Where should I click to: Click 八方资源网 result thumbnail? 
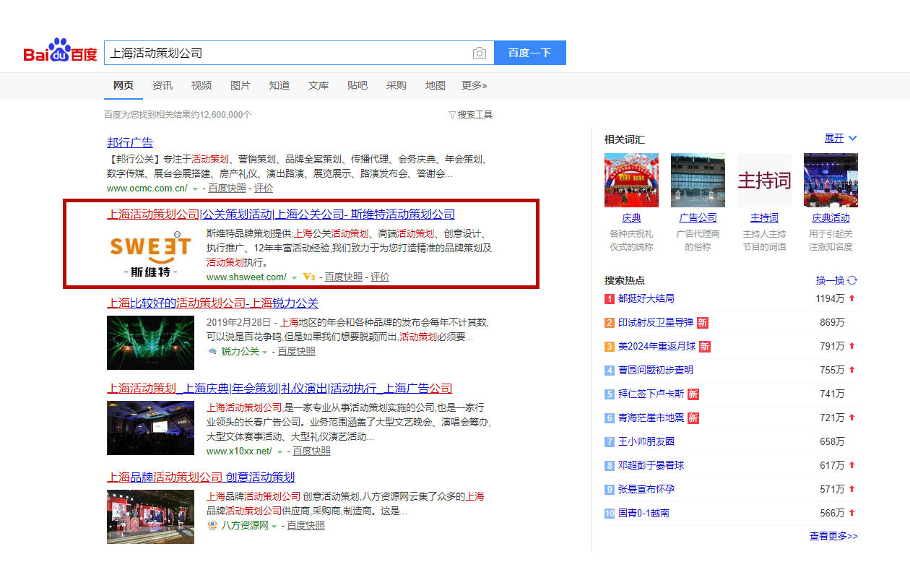pos(151,516)
